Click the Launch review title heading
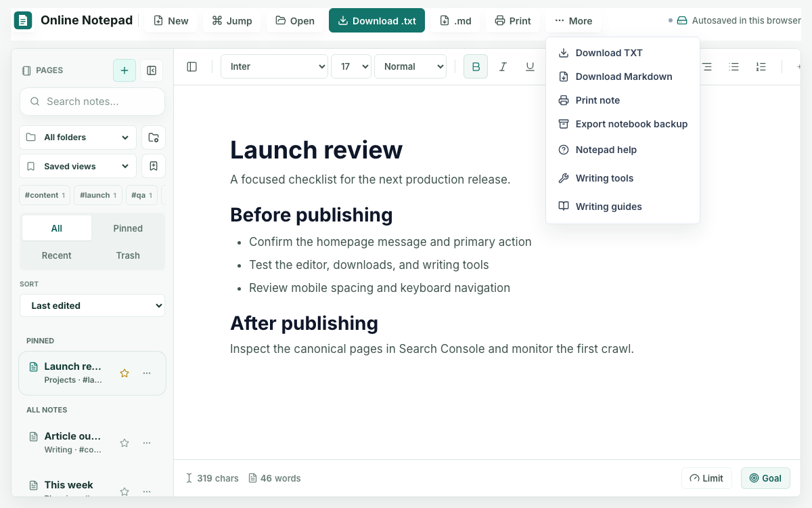Viewport: 812px width, 508px height. tap(317, 150)
